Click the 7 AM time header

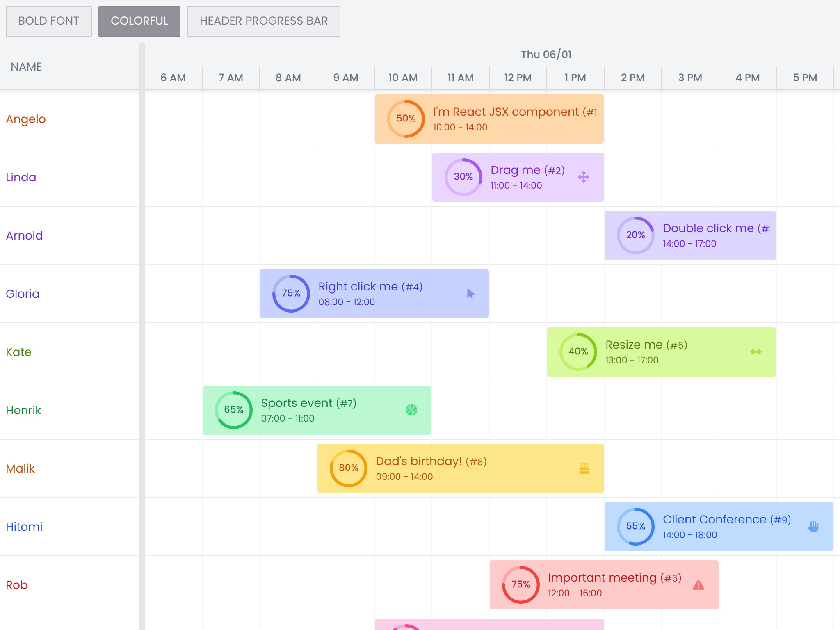coord(231,78)
